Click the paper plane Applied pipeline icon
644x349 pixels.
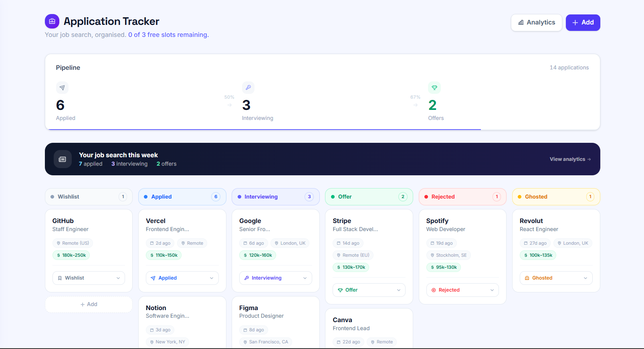click(62, 87)
